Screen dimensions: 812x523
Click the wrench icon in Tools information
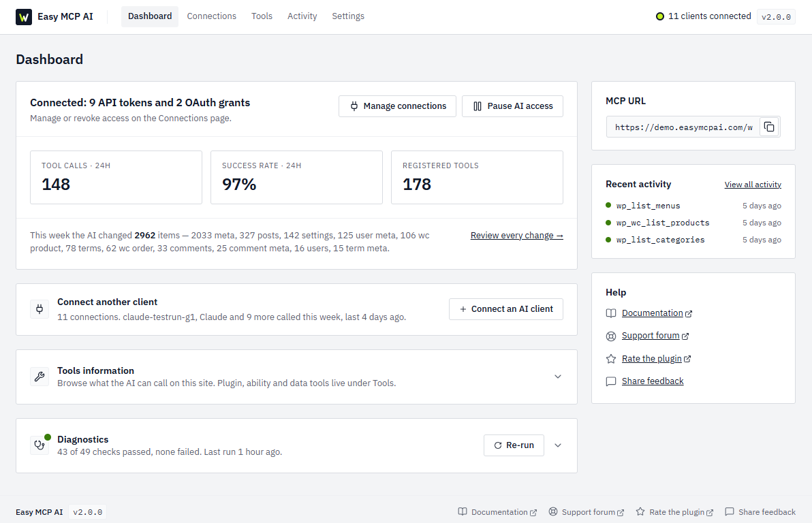pos(40,377)
